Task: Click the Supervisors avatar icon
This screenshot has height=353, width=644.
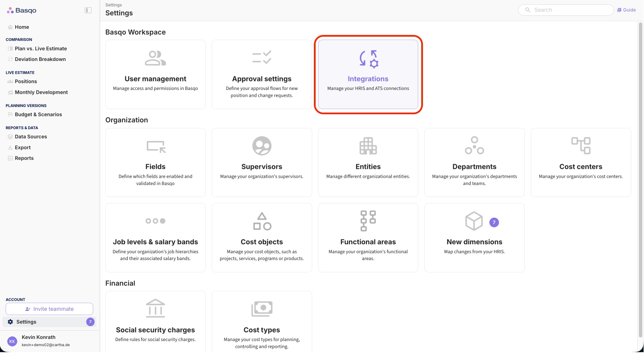Action: pos(262,146)
